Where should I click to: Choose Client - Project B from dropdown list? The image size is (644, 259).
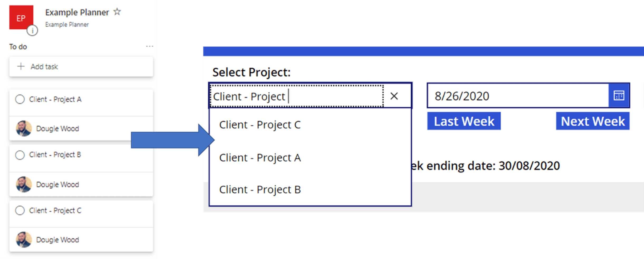coord(260,190)
